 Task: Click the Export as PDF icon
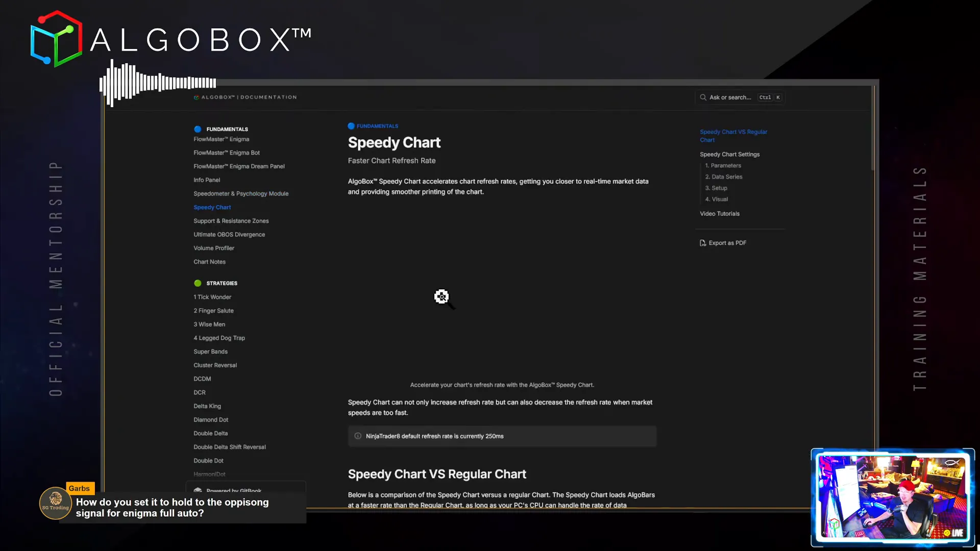(x=703, y=243)
